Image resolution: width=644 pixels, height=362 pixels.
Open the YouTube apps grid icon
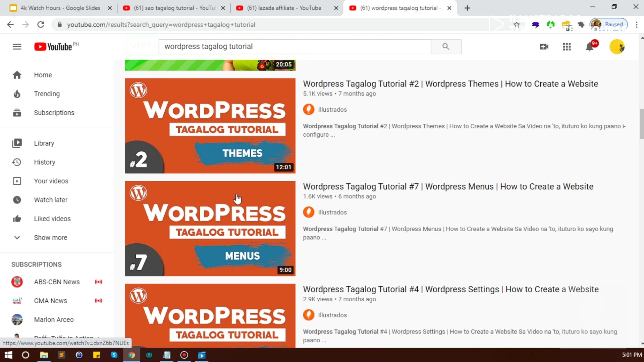[567, 47]
